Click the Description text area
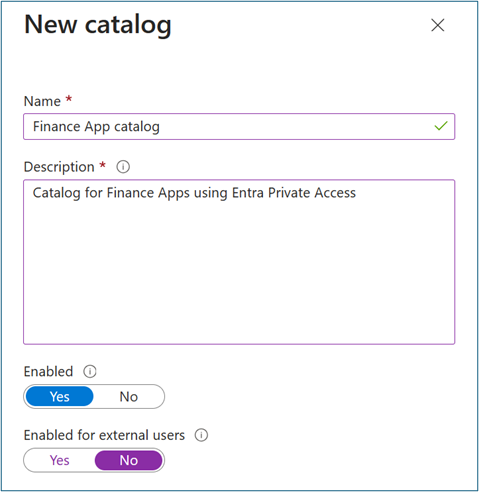479x492 pixels. [239, 262]
